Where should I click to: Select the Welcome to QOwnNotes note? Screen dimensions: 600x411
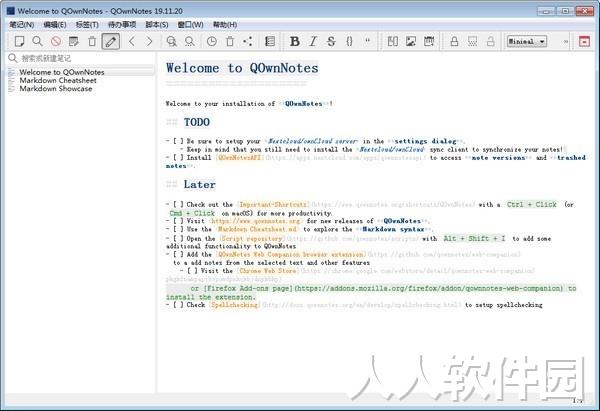click(80, 72)
